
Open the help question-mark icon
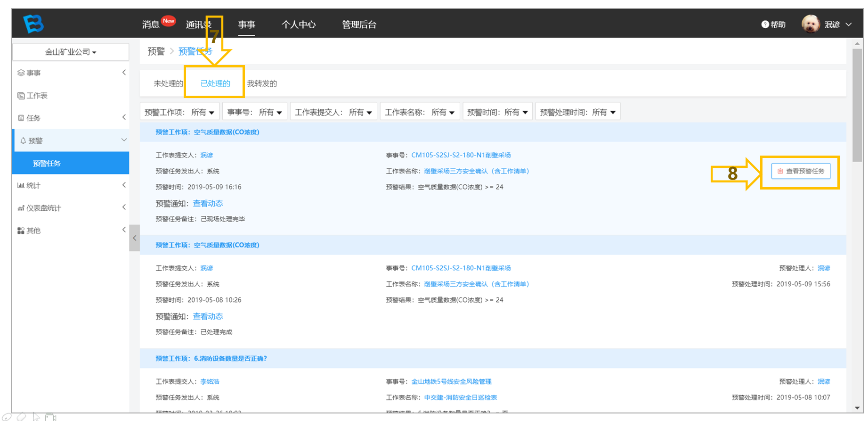[x=765, y=25]
